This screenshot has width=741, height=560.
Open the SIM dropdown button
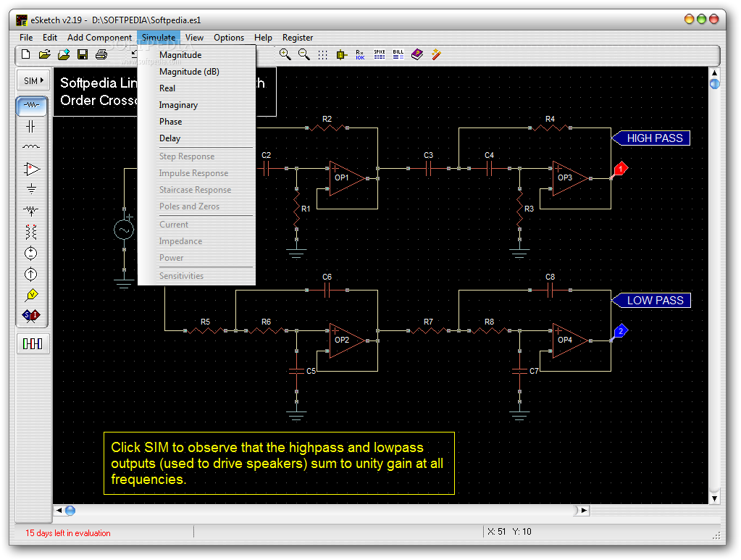(x=33, y=80)
